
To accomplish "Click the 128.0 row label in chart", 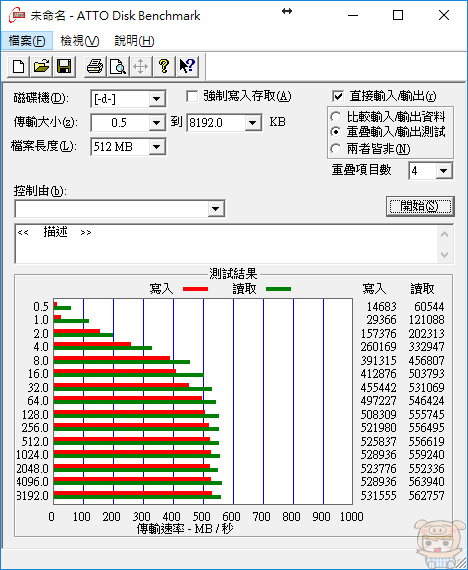I will pos(35,414).
